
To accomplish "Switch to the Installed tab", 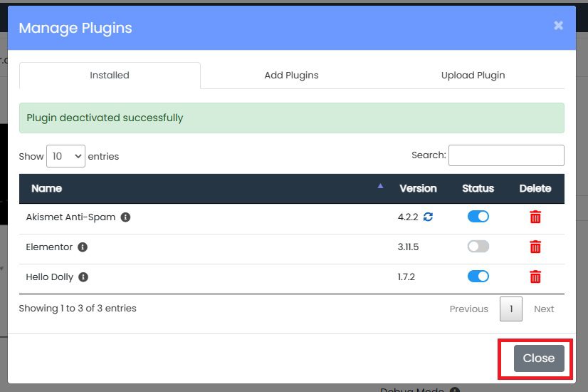I will tap(110, 75).
